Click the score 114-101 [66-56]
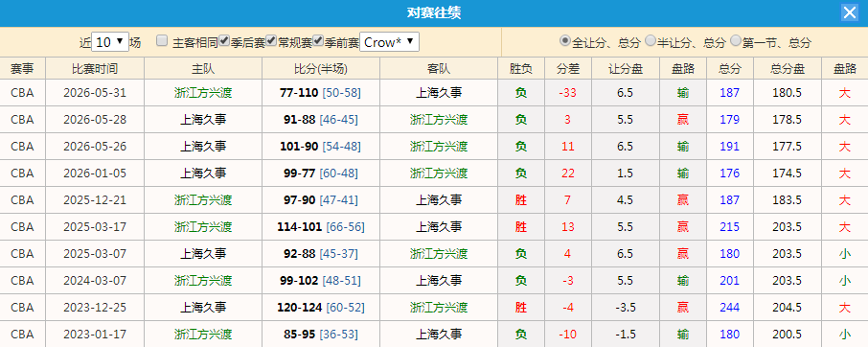Image resolution: width=868 pixels, height=347 pixels. [x=321, y=227]
